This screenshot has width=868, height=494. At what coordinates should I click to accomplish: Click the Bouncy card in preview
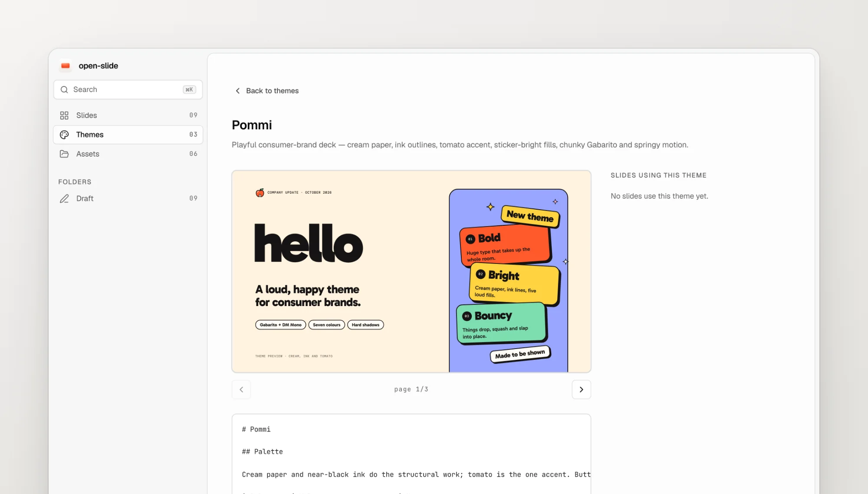[x=501, y=323]
